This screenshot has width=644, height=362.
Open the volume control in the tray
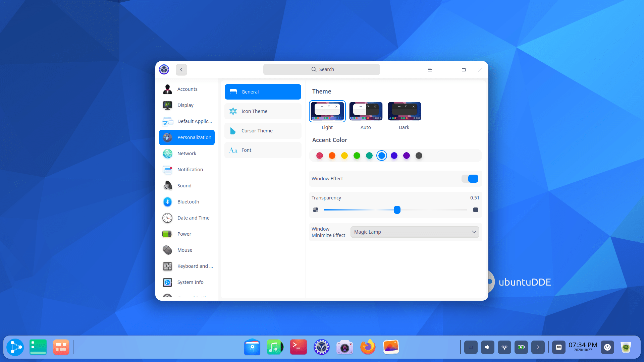[x=488, y=347]
